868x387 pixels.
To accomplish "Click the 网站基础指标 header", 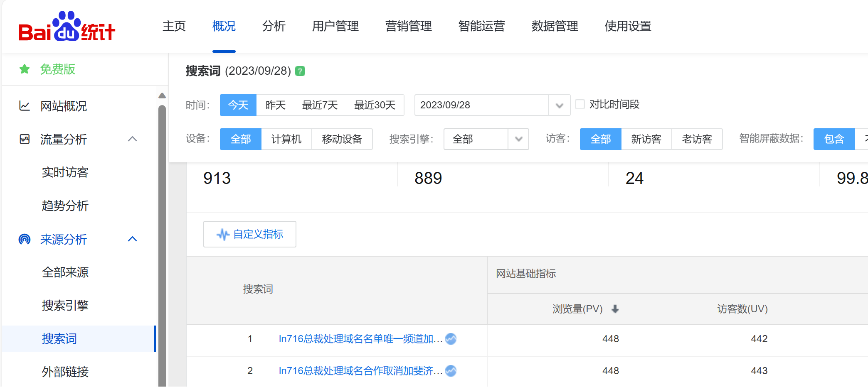I will point(526,274).
